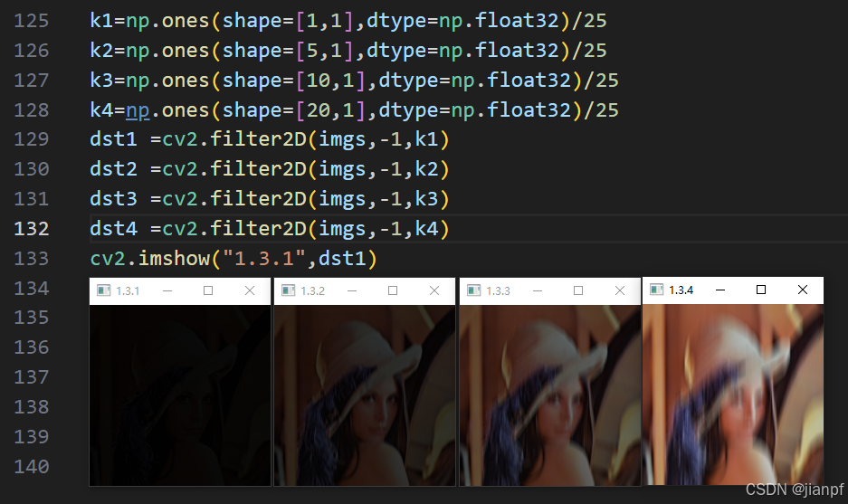The image size is (848, 504).
Task: Maximize the 1.3.3 image window
Action: [578, 290]
